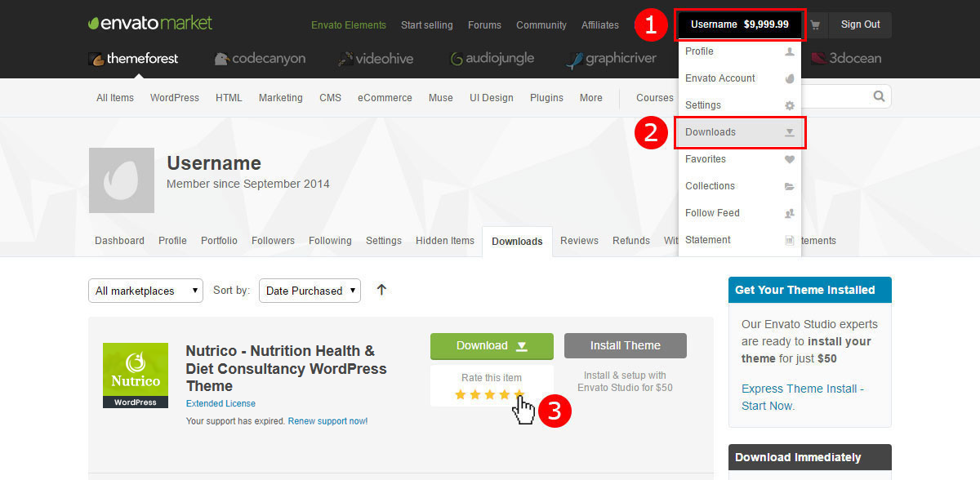980x480 pixels.
Task: Click the search magnifier icon
Action: coord(879,96)
